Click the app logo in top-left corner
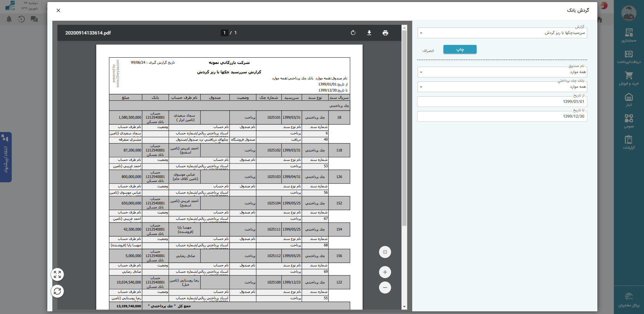Viewport: 644px width, 314px height. point(10,6)
